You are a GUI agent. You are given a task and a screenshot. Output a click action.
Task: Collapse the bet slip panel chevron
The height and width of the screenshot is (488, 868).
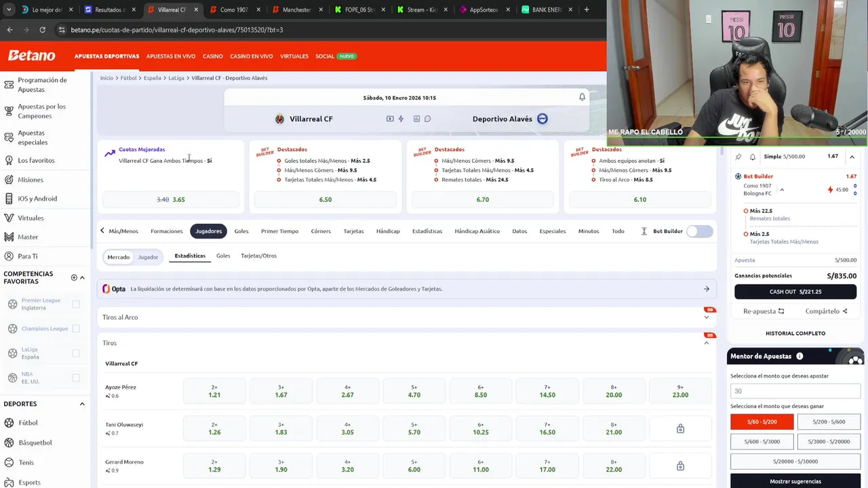(x=852, y=157)
